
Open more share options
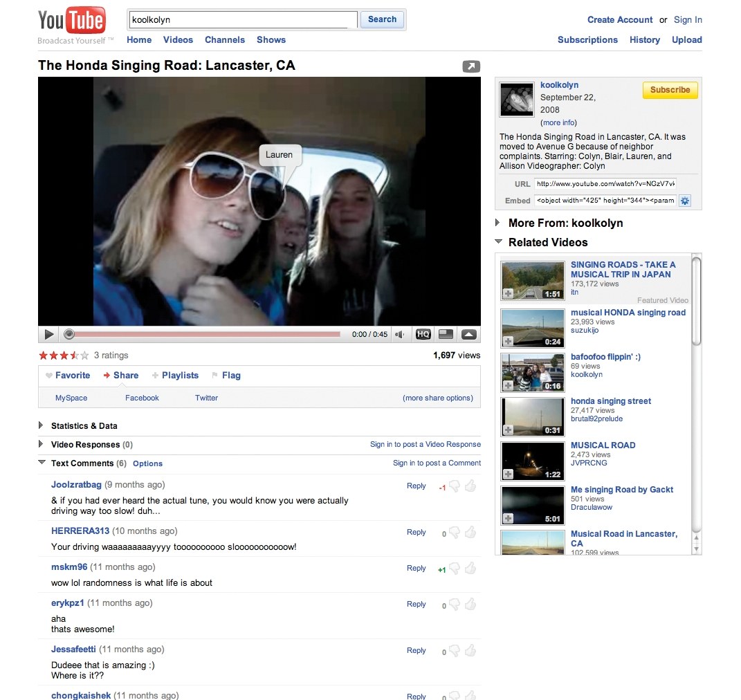(437, 398)
